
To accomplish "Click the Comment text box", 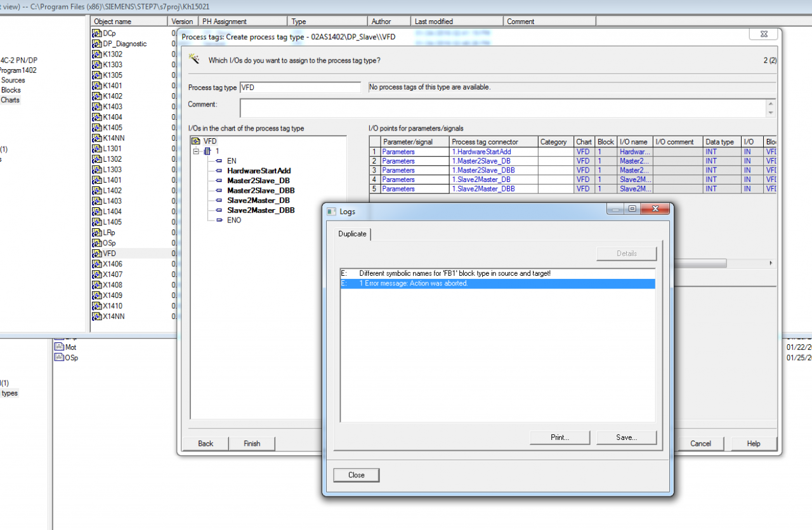I will pos(502,108).
